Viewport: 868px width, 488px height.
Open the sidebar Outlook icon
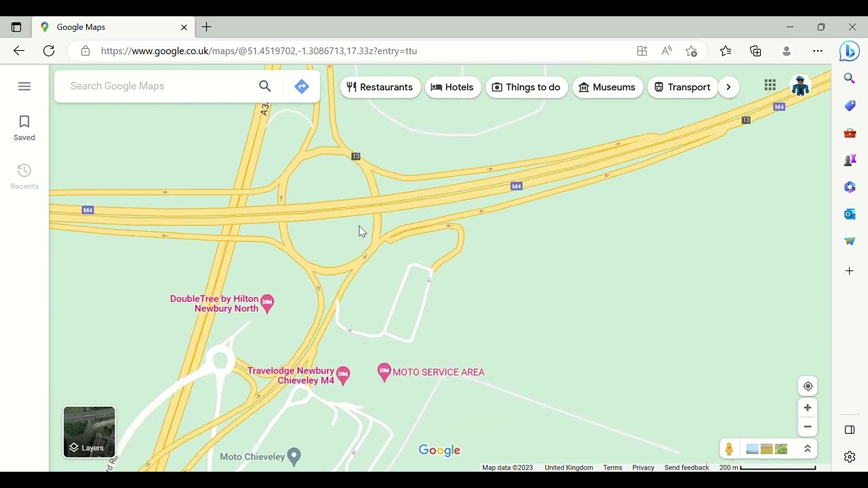click(x=850, y=214)
